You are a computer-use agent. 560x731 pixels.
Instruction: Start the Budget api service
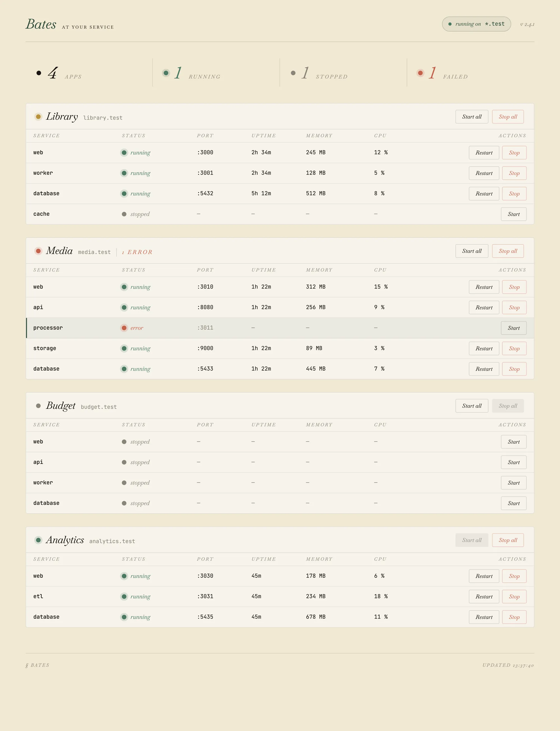point(514,462)
